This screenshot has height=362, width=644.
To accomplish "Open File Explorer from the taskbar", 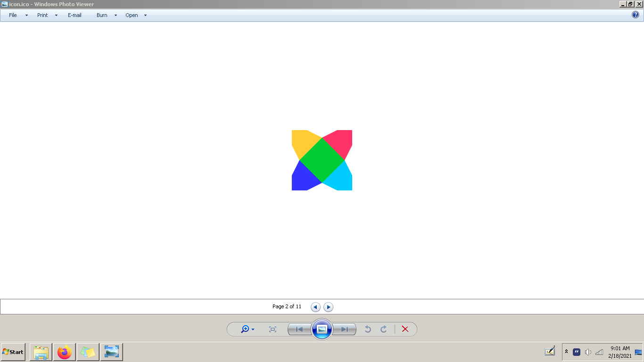I will click(x=41, y=352).
